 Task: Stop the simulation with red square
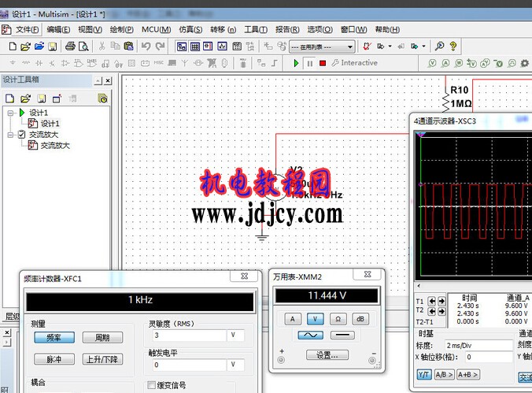(323, 63)
